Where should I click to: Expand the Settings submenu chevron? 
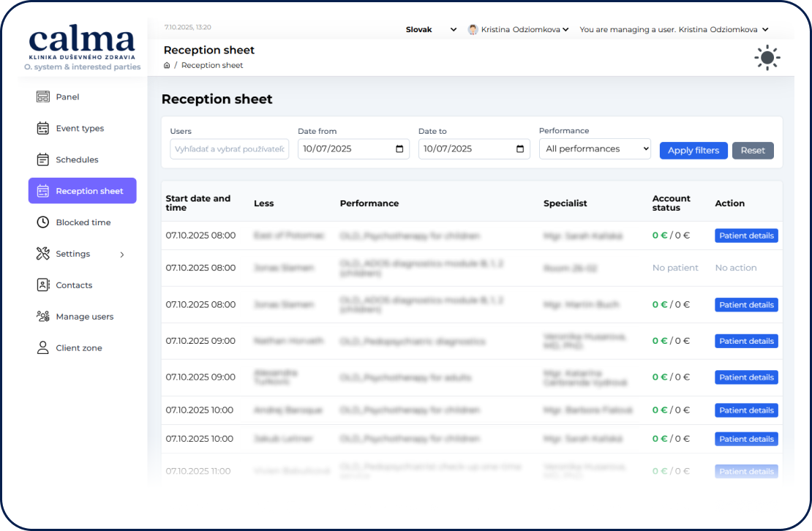(x=122, y=255)
